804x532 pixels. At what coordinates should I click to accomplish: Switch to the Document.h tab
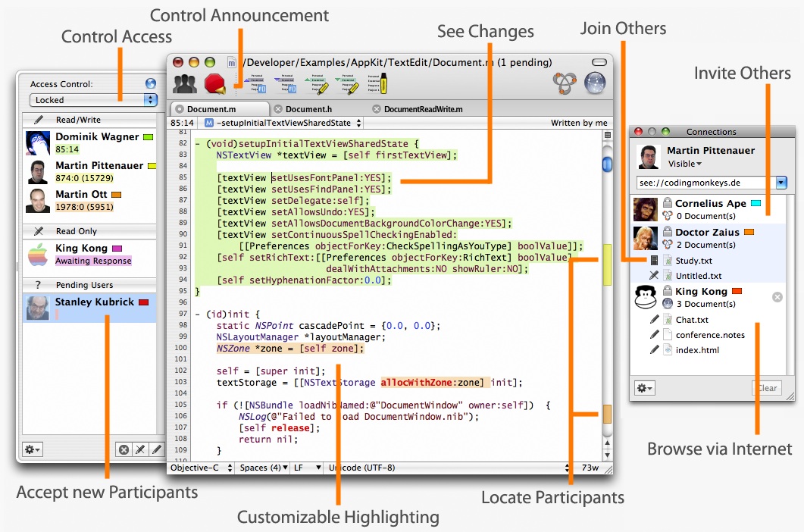308,109
